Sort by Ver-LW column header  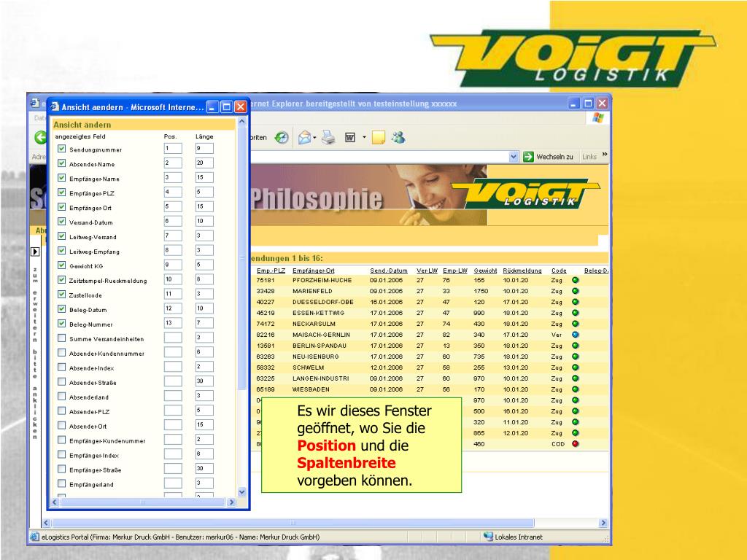pos(427,271)
